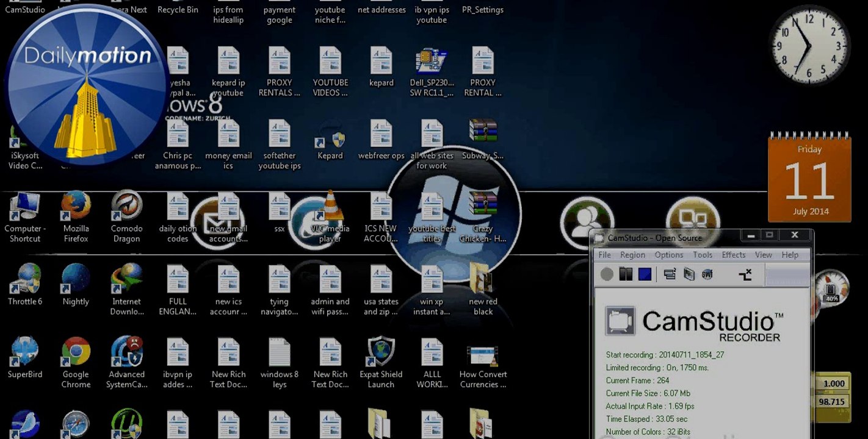Select the Internet Download Manager shortcut
Screen dimensions: 868x439
tap(127, 290)
